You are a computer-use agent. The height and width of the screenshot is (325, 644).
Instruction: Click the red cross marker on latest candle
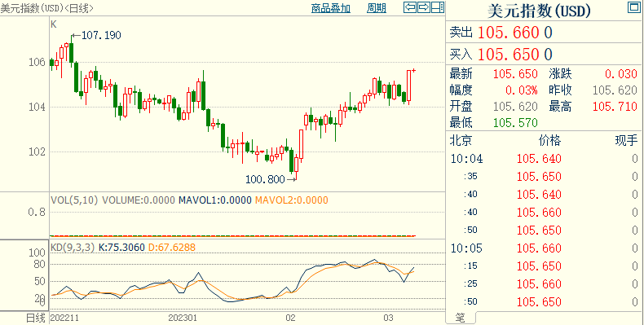[414, 71]
